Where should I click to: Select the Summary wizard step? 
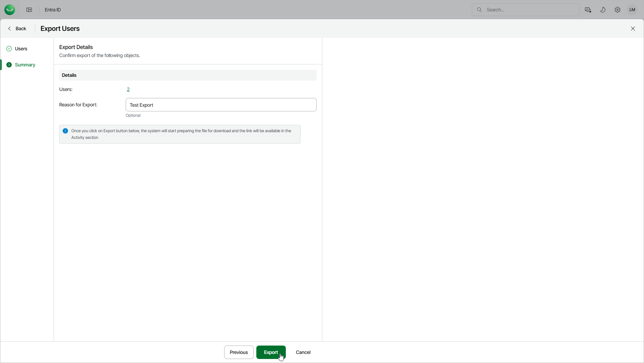[x=25, y=65]
